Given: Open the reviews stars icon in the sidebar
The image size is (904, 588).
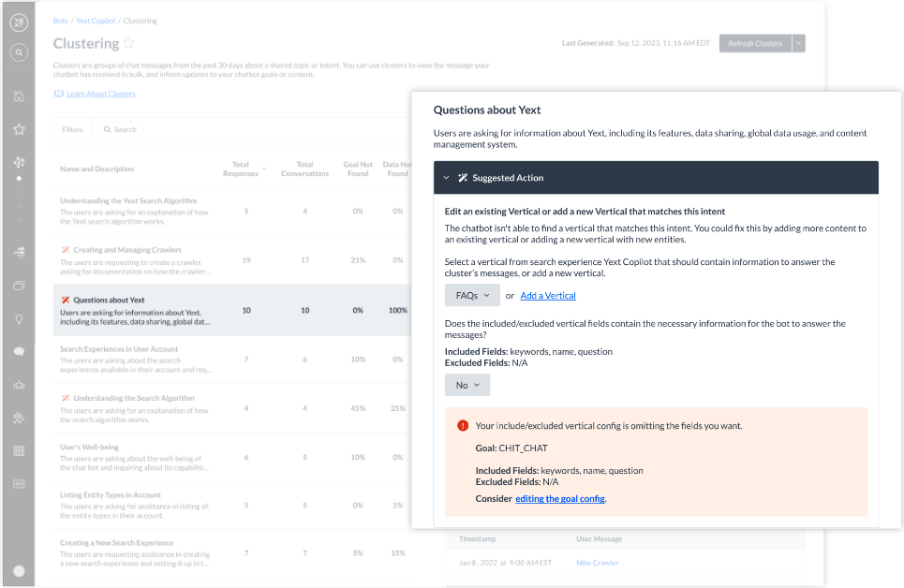Looking at the screenshot, I should pos(19,385).
